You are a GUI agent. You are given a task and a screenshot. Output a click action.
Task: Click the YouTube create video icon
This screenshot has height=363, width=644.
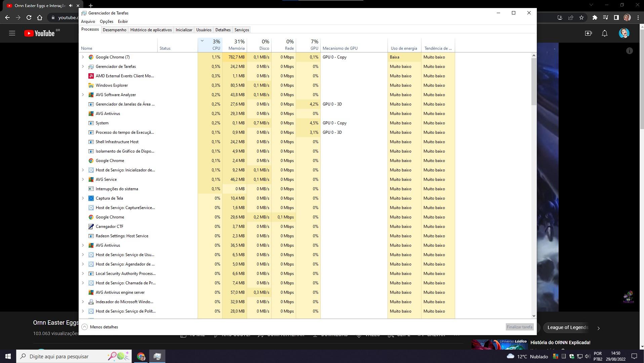tap(588, 33)
